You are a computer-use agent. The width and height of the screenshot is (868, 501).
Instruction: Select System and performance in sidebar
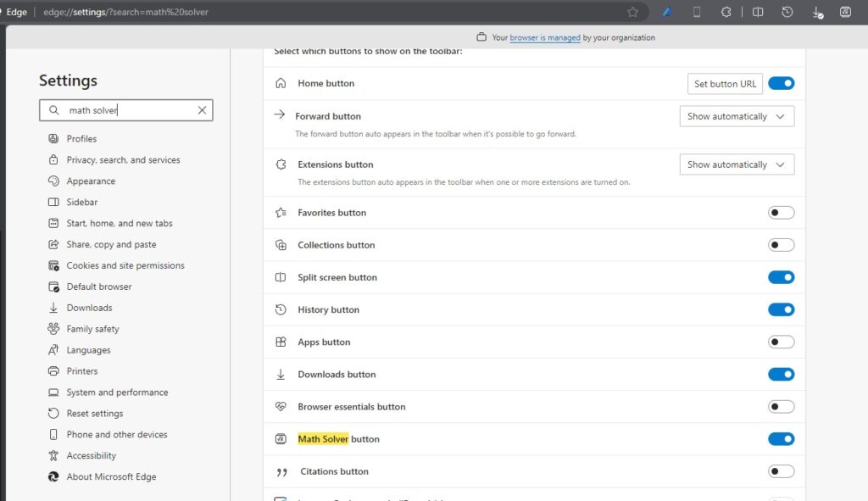[x=117, y=392]
